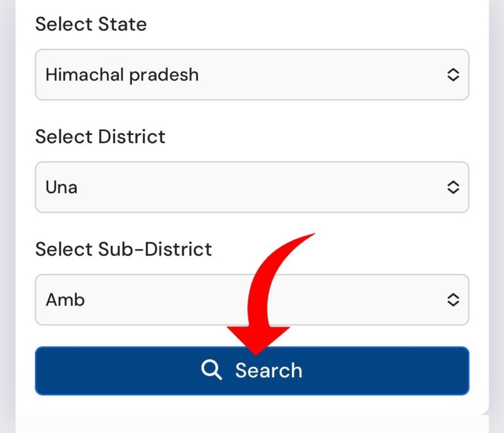Click the Himachal pradesh selected value
Screen dimensions: 504x433
pos(122,75)
